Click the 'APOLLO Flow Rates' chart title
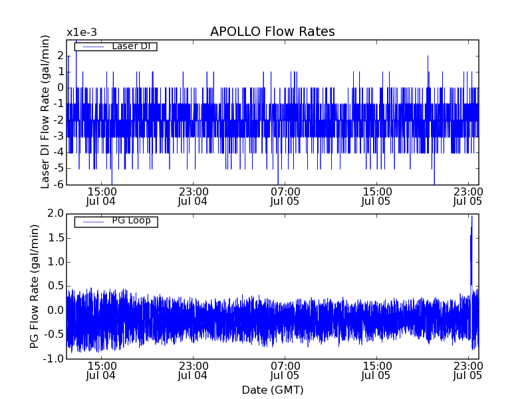This screenshot has width=532, height=399. 273,31
